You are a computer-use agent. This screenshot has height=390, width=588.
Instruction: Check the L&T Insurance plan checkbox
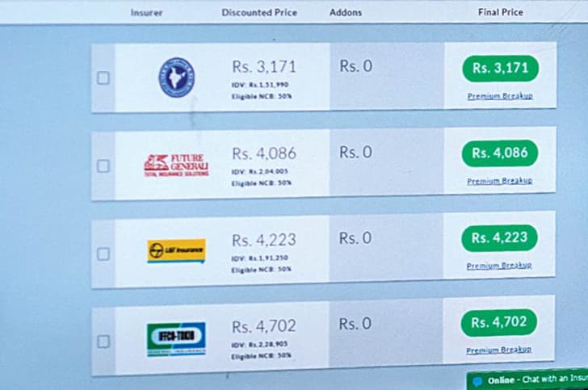(x=103, y=254)
